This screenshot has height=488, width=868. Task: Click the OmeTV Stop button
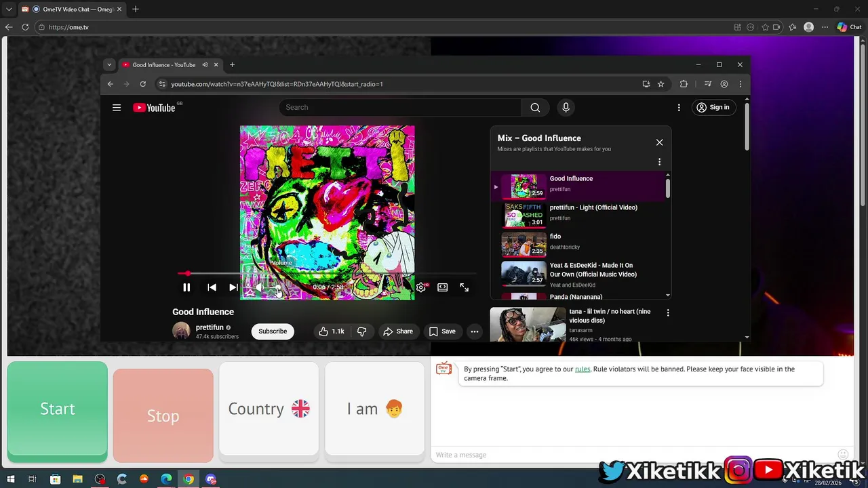pos(163,415)
